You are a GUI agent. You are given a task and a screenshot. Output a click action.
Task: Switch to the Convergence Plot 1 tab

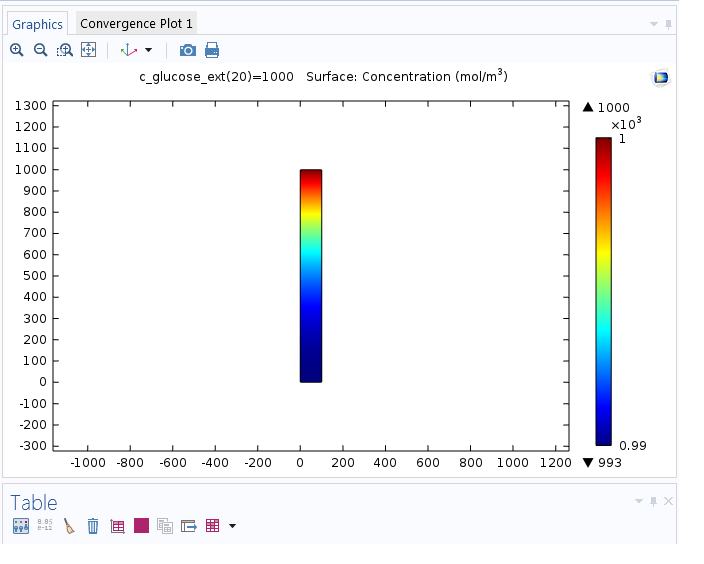click(x=136, y=24)
